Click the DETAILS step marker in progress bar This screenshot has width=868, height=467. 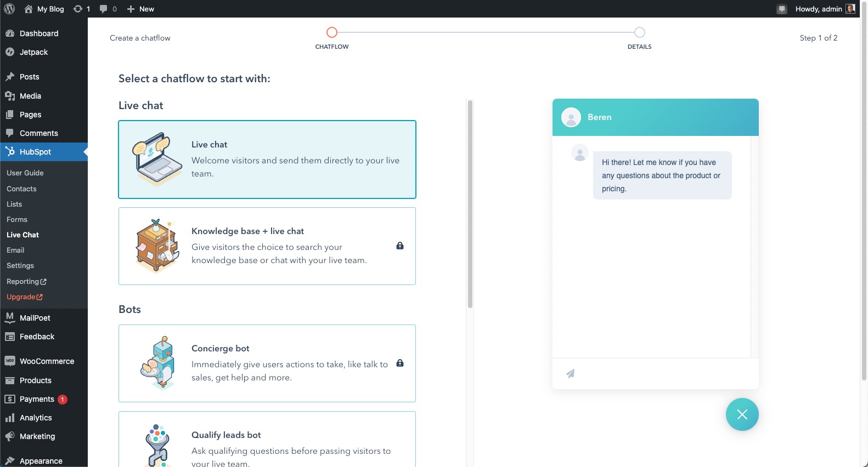pos(639,32)
